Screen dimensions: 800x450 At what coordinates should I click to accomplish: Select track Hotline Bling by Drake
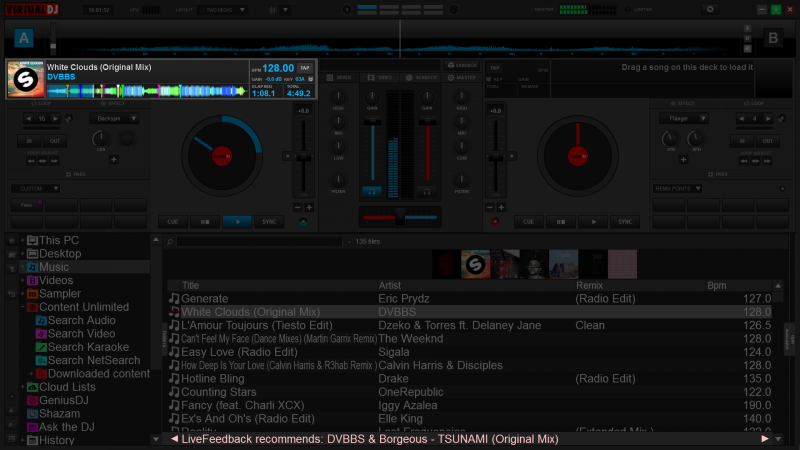pos(469,379)
